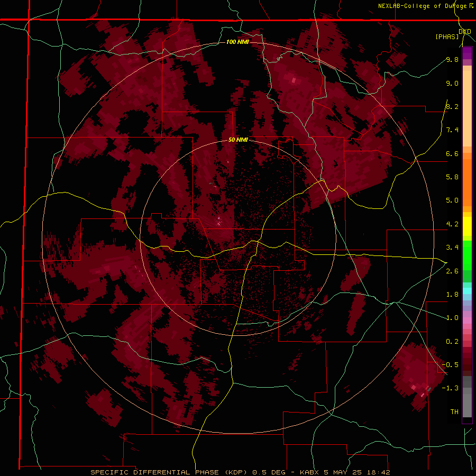
Task: Click the 1.8 value on color scale
Action: [x=452, y=294]
